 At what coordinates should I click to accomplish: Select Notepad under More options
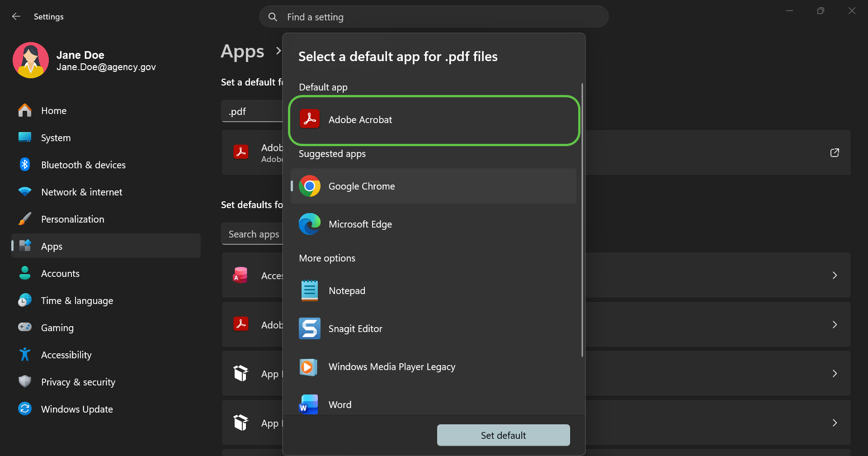tap(434, 290)
